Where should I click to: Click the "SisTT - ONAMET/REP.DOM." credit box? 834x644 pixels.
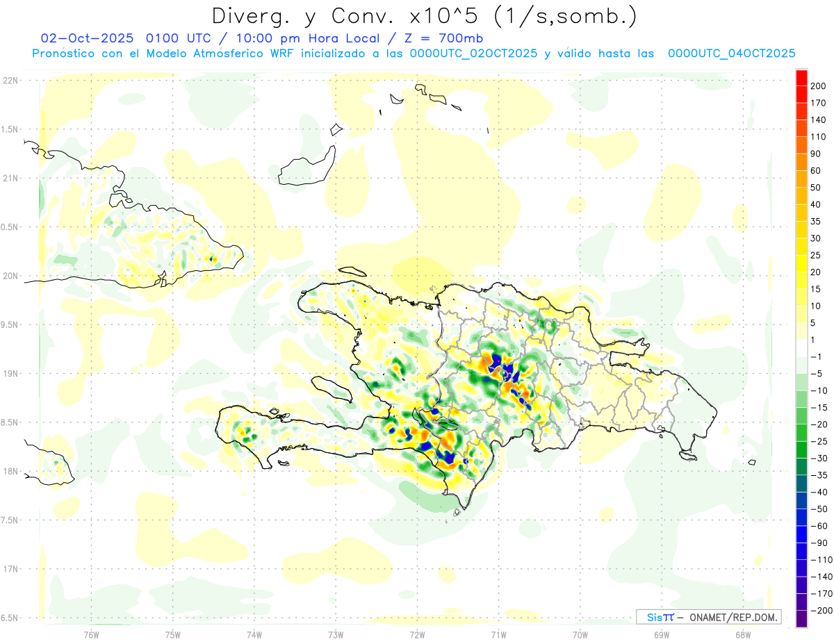[x=708, y=617]
